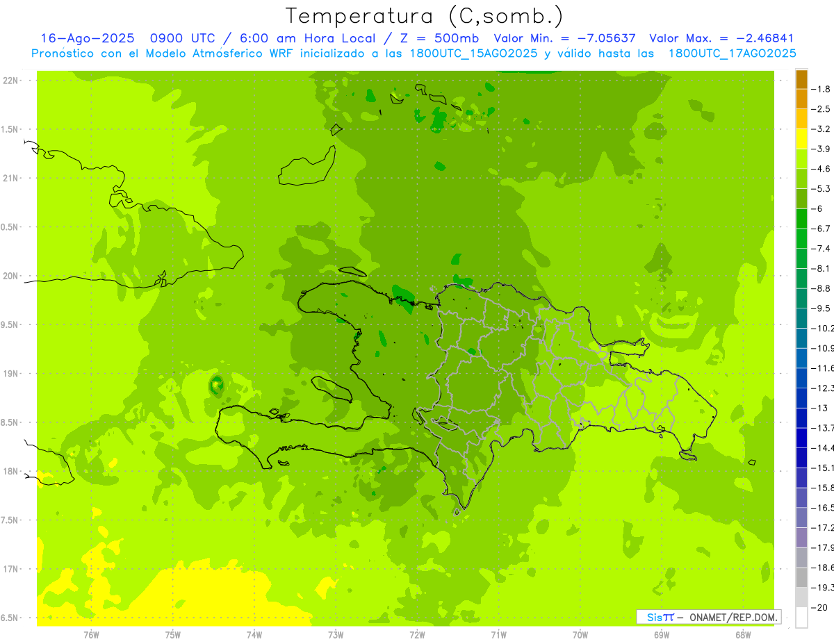The width and height of the screenshot is (834, 644).
Task: Pick the olive-green swatch between -5.3 and -6
Action: coord(801,199)
